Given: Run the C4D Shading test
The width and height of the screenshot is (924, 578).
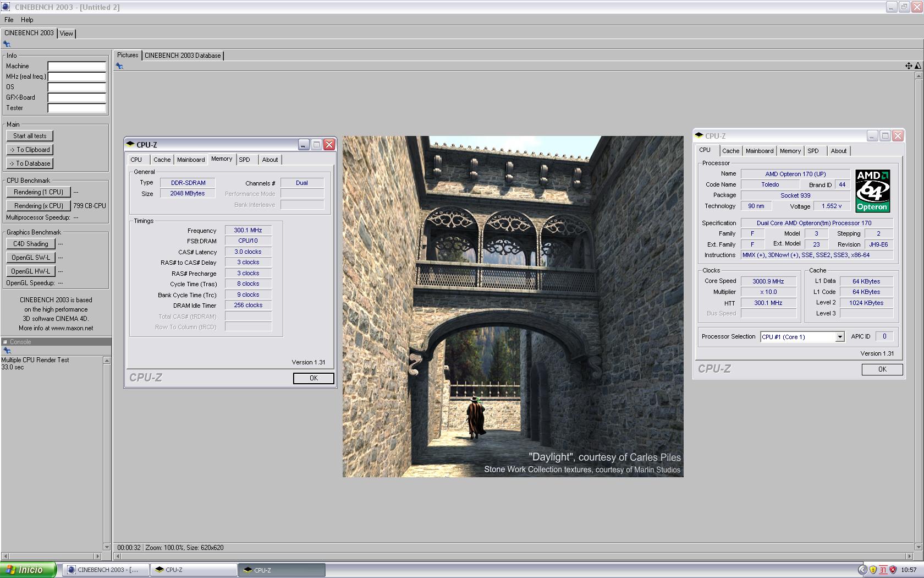Looking at the screenshot, I should (31, 244).
